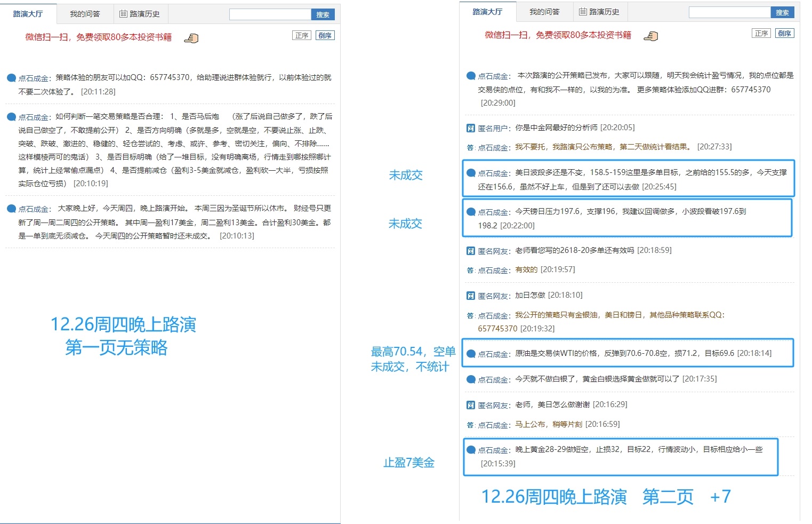812x524 pixels.
Task: Click 点石成金 name on the 20:18:14 message
Action: (494, 354)
